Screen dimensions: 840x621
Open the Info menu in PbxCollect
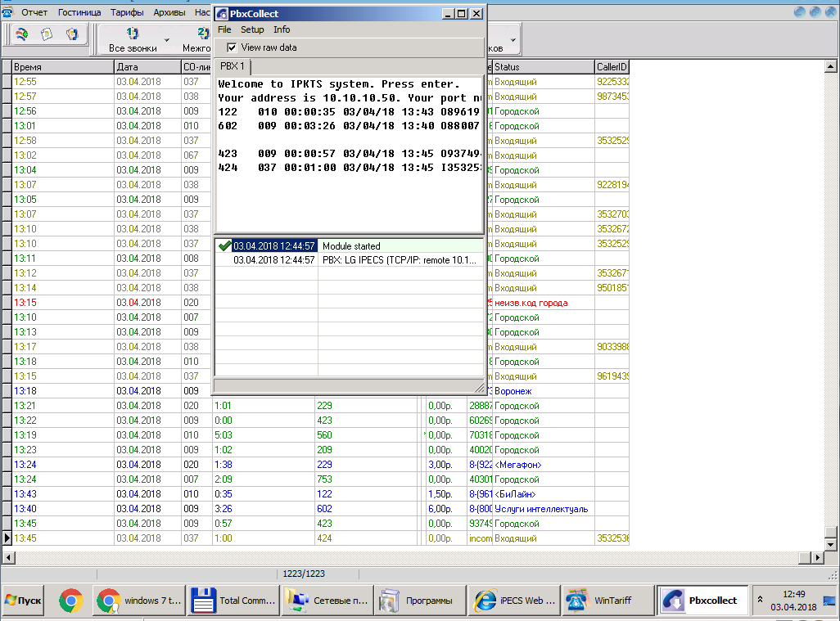click(282, 29)
